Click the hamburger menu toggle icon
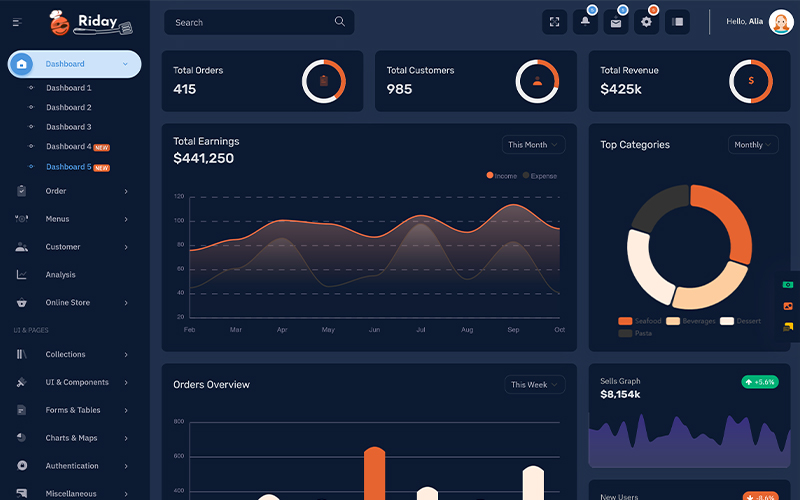This screenshot has height=500, width=800. point(17,22)
